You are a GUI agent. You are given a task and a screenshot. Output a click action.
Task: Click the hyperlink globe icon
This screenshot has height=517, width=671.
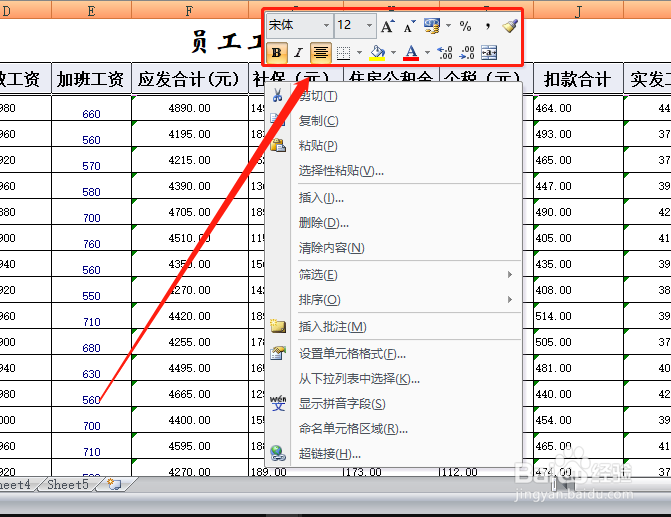[278, 453]
